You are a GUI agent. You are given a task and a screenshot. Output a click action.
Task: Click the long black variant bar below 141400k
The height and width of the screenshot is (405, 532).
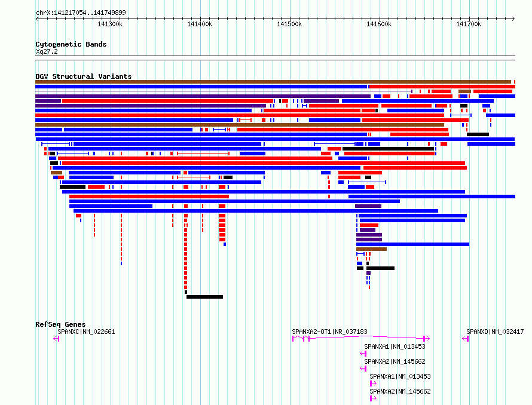coord(204,297)
